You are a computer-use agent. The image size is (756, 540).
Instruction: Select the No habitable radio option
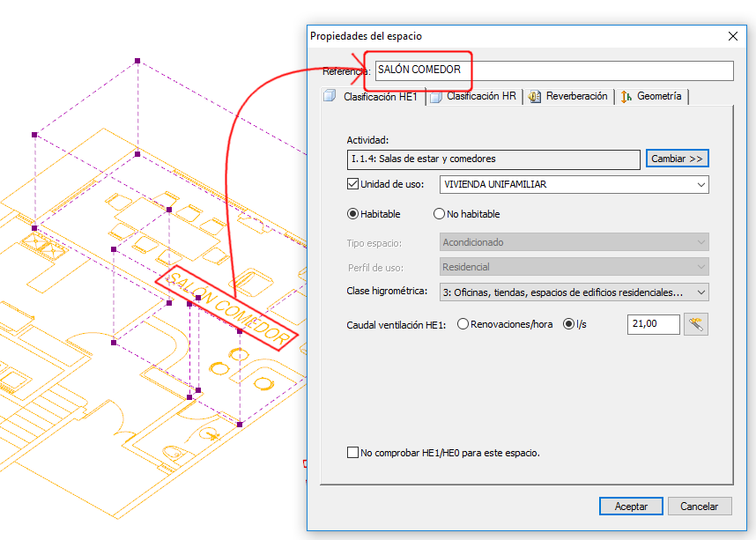pyautogui.click(x=439, y=214)
